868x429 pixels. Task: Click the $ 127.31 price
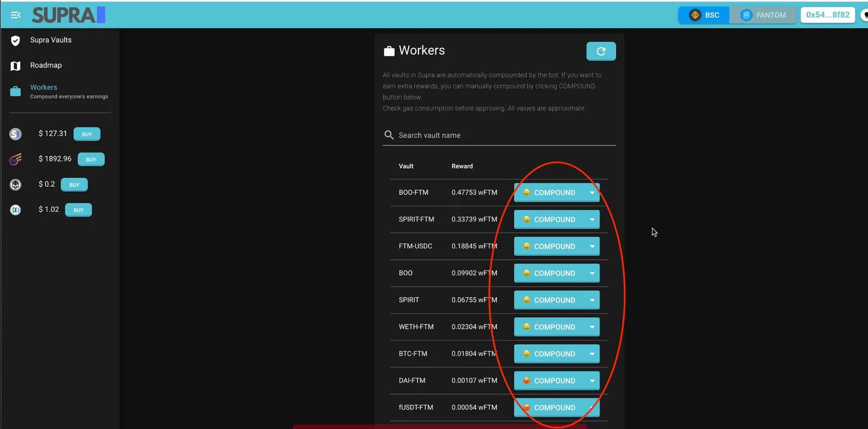coord(53,133)
